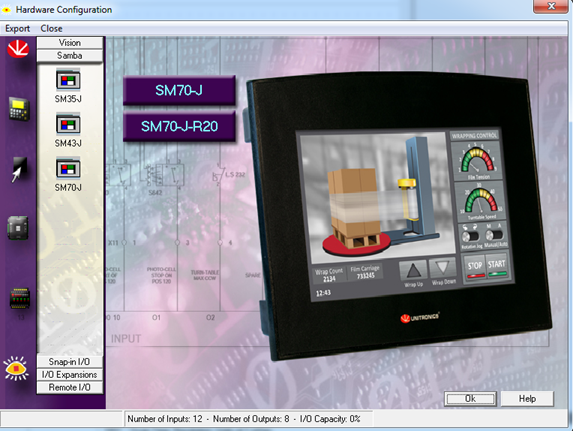Open the Export menu
This screenshot has height=431, width=573.
tap(17, 29)
